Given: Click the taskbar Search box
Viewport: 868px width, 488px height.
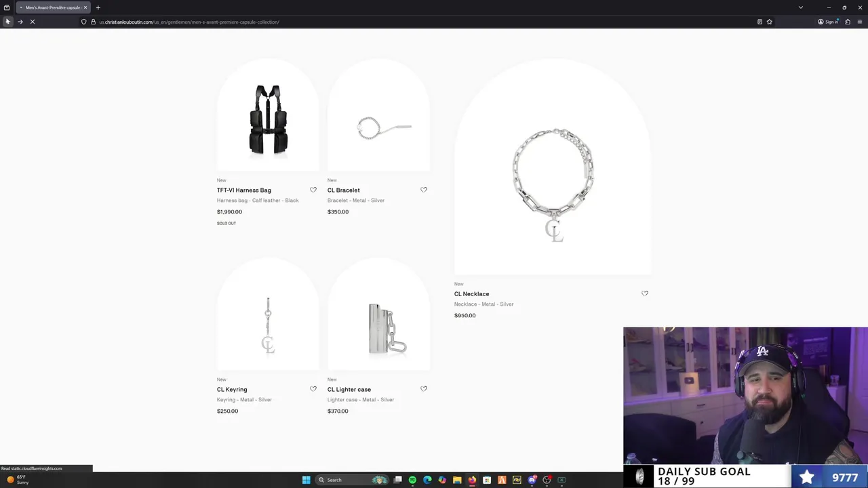Looking at the screenshot, I should pyautogui.click(x=352, y=480).
